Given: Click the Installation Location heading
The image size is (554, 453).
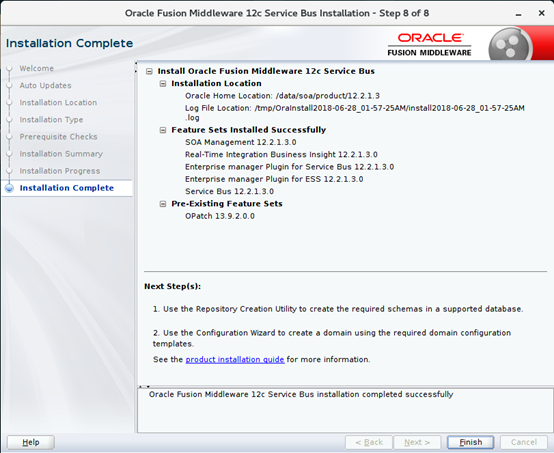Looking at the screenshot, I should point(216,83).
